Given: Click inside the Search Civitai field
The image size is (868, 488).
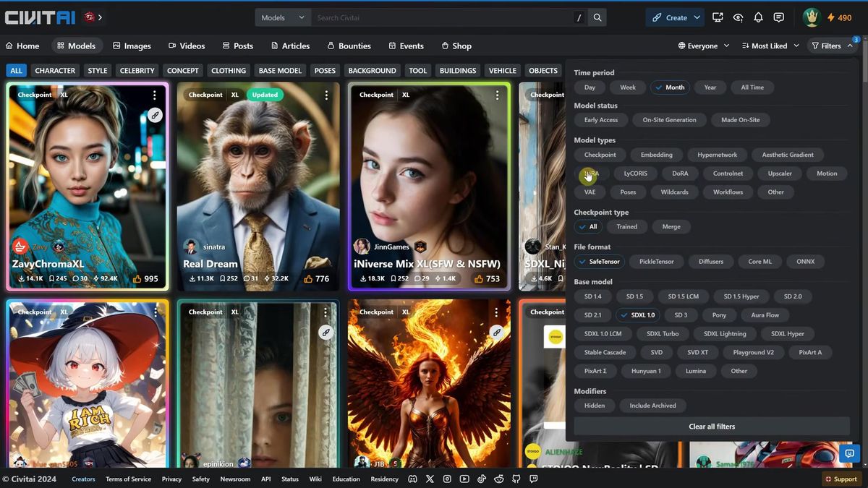Looking at the screenshot, I should [441, 17].
